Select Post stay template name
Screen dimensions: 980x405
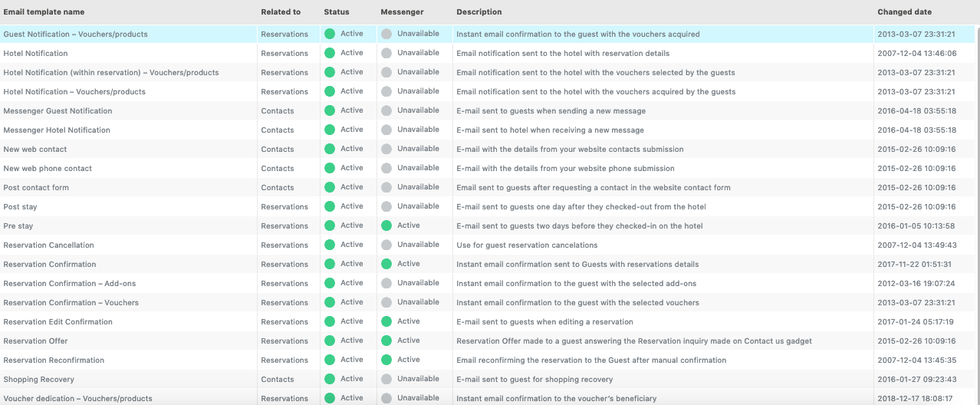20,206
